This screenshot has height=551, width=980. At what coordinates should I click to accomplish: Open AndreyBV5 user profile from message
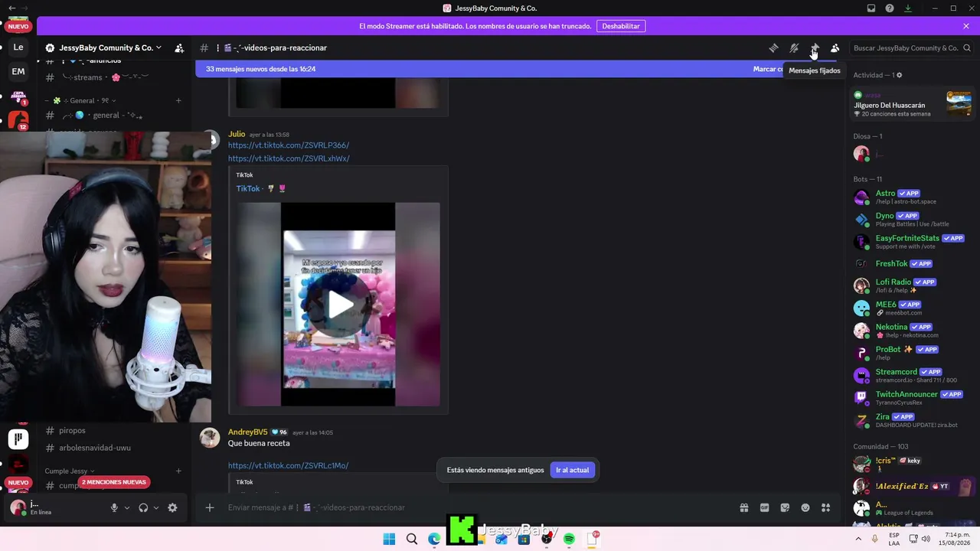(x=247, y=432)
